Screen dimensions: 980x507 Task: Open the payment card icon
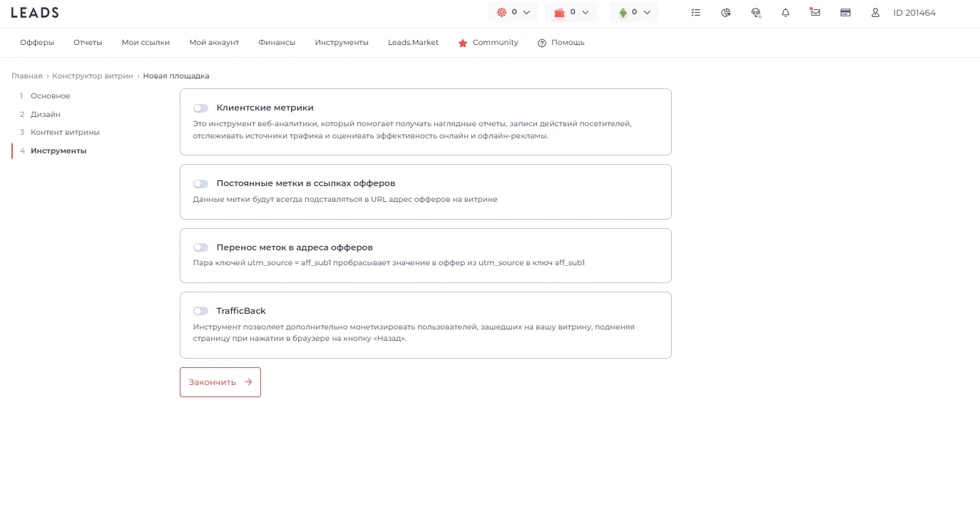coord(845,12)
